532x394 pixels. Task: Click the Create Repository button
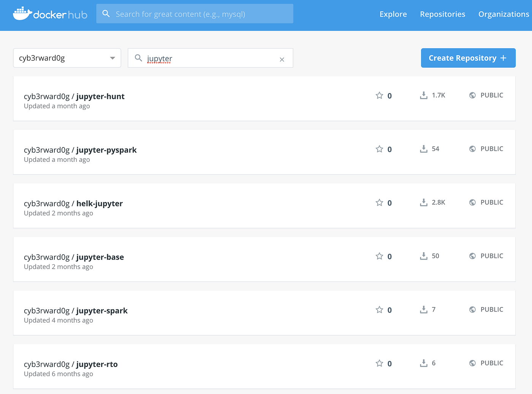(x=468, y=58)
